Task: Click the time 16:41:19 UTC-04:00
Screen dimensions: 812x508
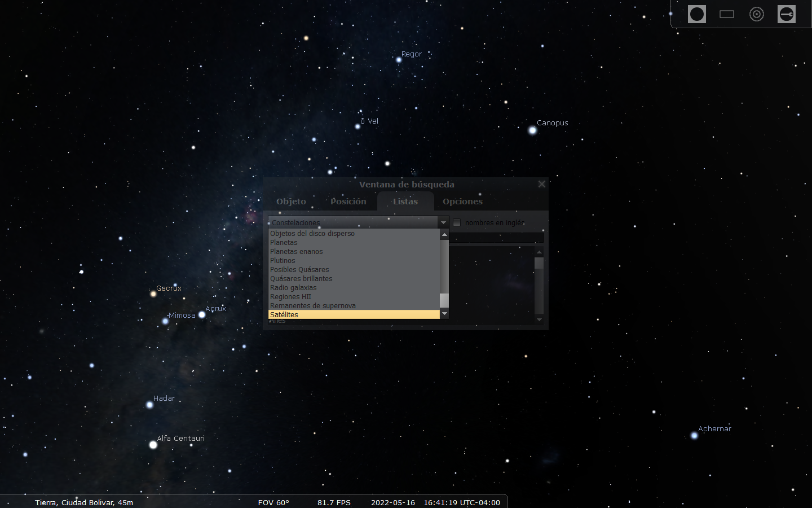Action: tap(462, 502)
